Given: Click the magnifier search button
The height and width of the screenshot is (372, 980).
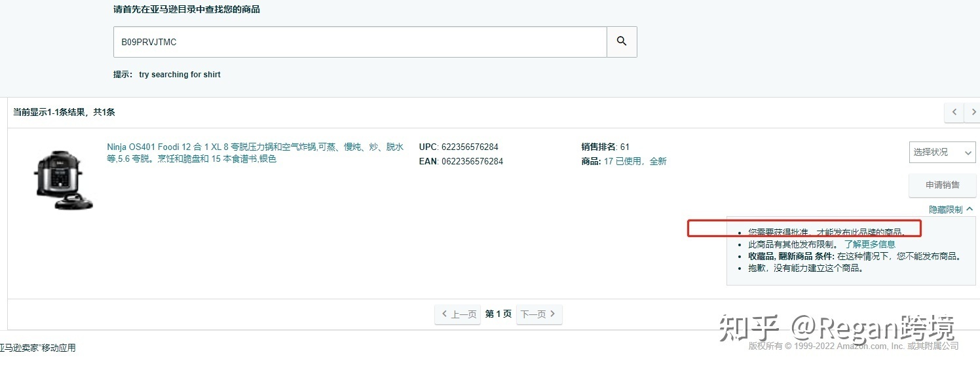Looking at the screenshot, I should point(622,42).
